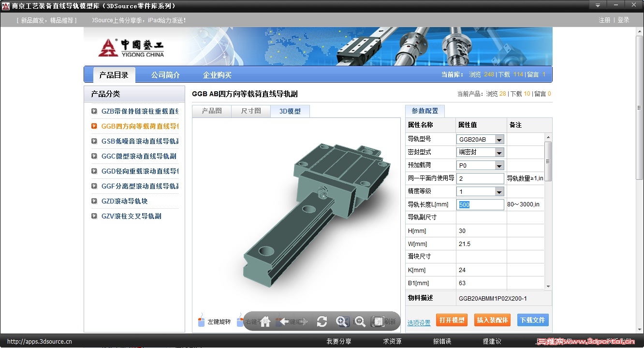Click the H[mm] value 30

(x=462, y=231)
